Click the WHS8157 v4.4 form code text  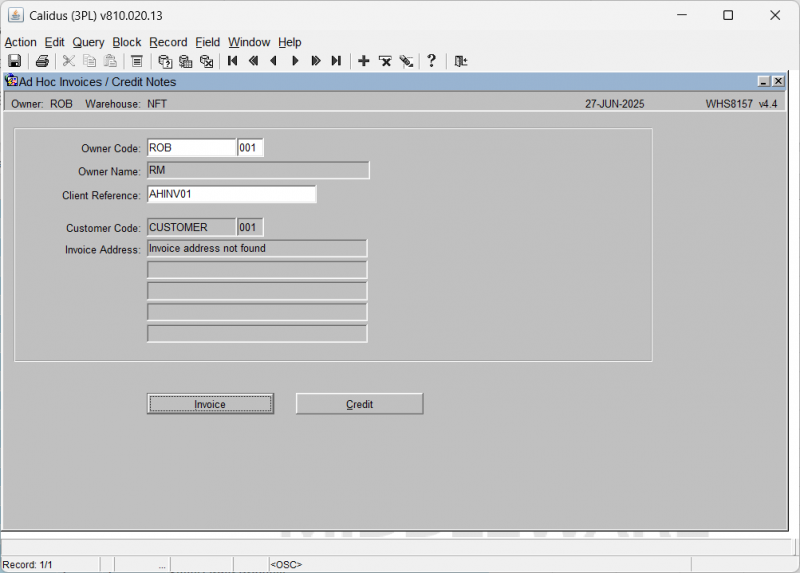tap(741, 104)
